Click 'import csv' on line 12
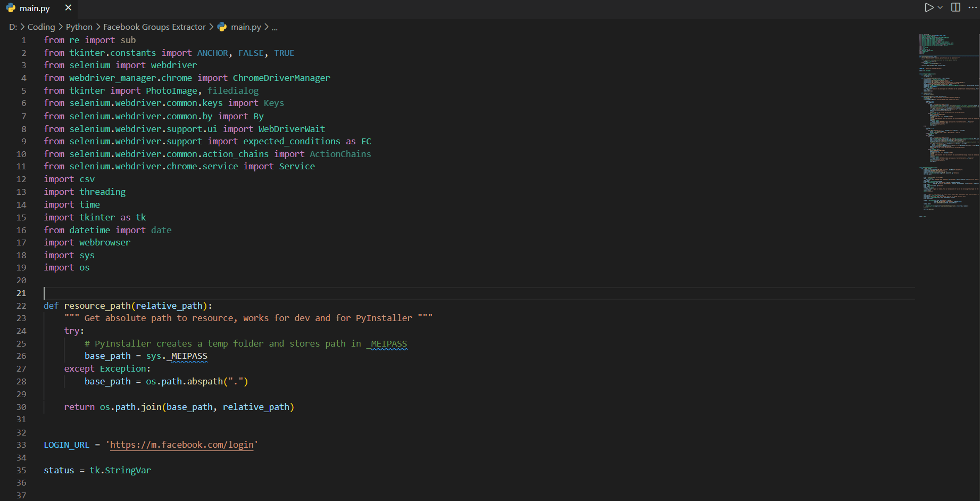The width and height of the screenshot is (980, 501). [69, 179]
